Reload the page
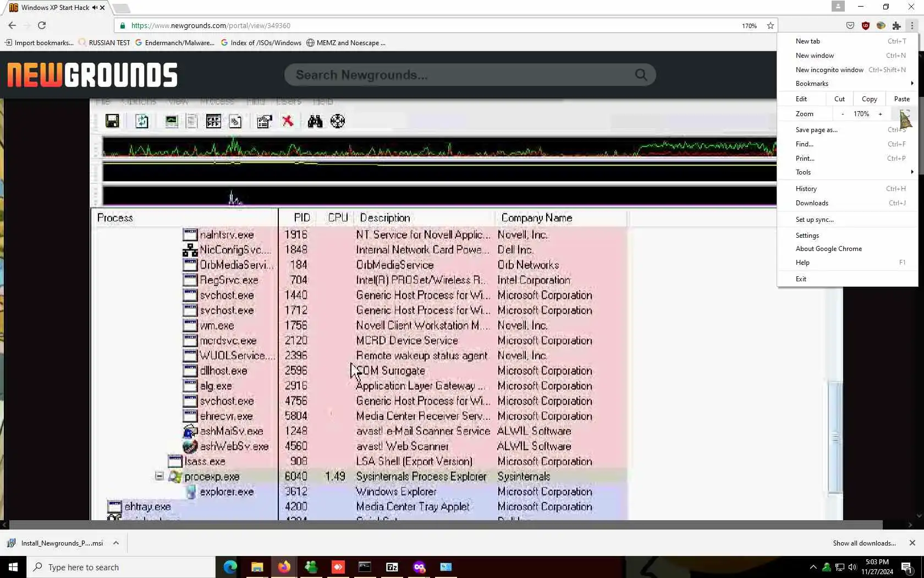The width and height of the screenshot is (924, 578). coord(42,25)
